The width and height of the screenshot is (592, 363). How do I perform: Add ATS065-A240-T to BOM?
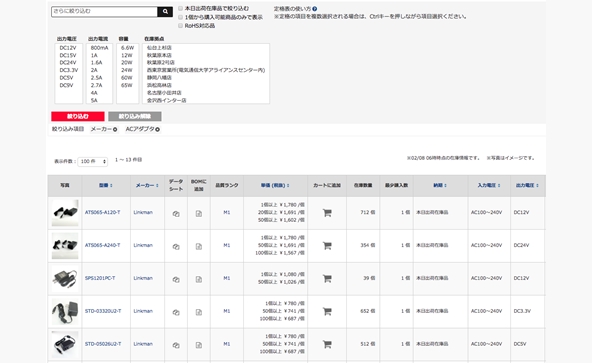pyautogui.click(x=199, y=246)
